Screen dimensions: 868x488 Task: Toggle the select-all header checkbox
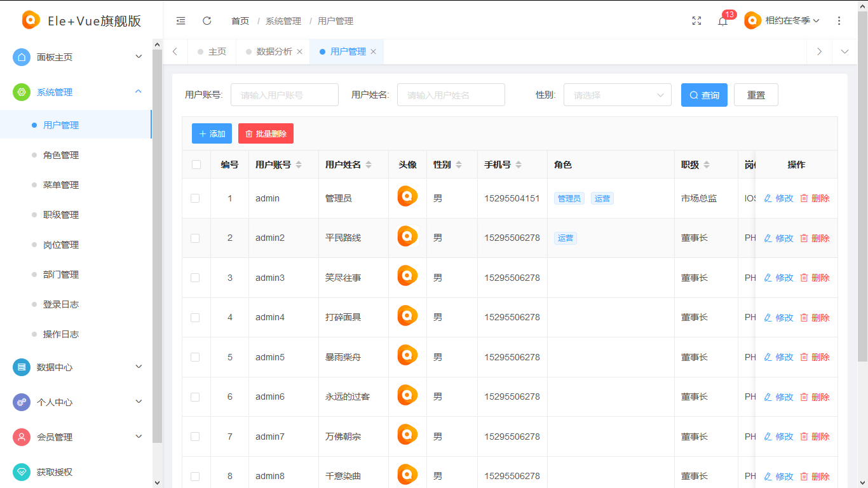(196, 165)
